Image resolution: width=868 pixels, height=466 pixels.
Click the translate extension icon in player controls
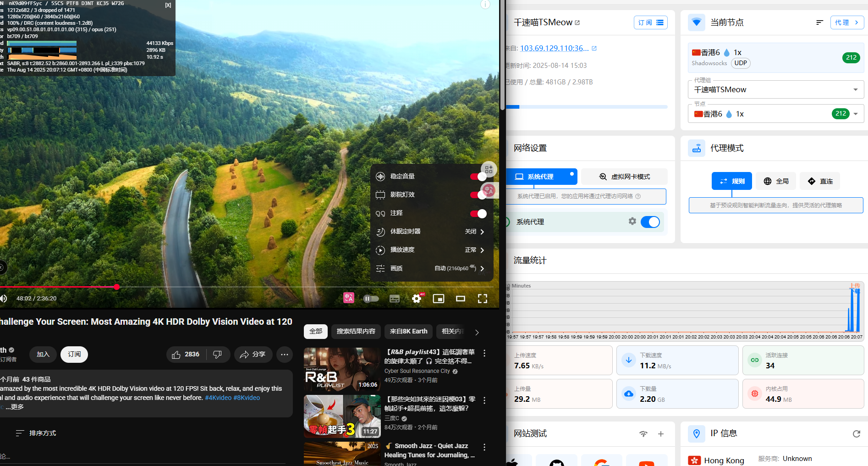coord(349,298)
